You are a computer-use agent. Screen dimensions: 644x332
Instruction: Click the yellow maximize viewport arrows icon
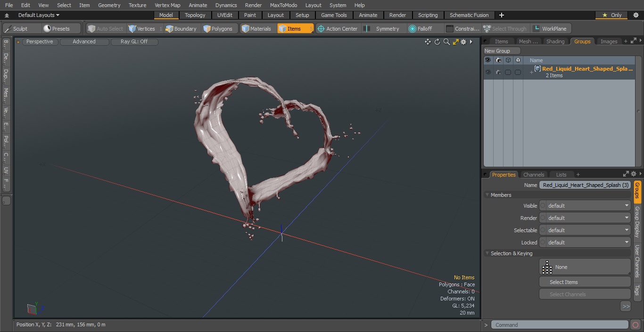(x=455, y=42)
